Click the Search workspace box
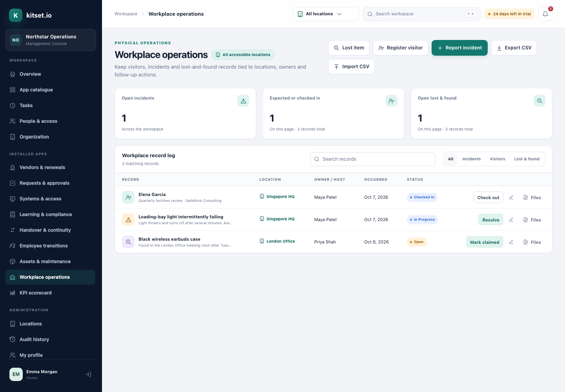565x392 pixels. pos(422,14)
